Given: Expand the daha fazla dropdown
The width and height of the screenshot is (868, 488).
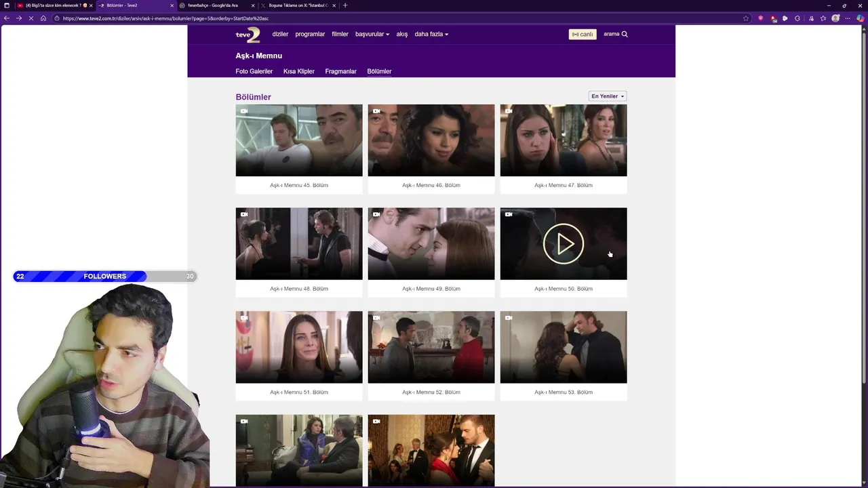Looking at the screenshot, I should click(x=431, y=34).
